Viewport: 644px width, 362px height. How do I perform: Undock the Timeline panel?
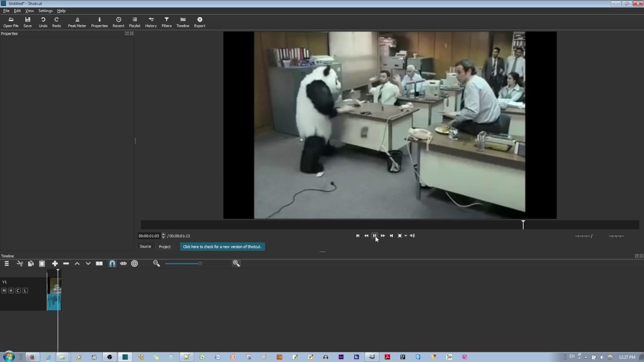pyautogui.click(x=637, y=256)
